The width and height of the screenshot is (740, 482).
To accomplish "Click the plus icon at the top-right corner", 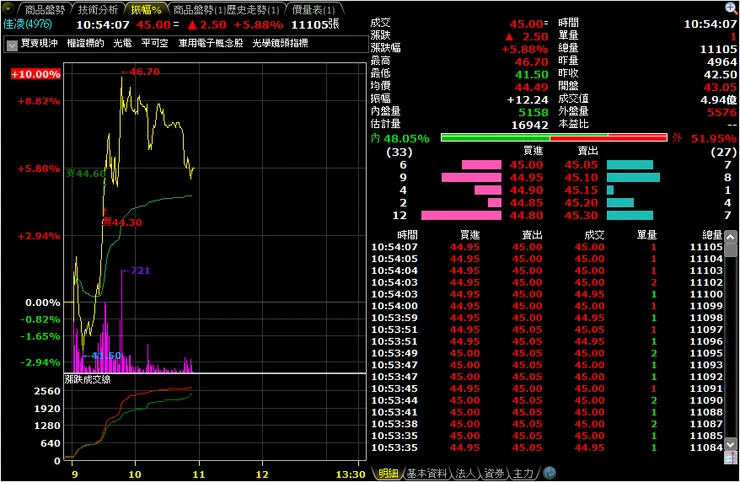I will pyautogui.click(x=731, y=7).
